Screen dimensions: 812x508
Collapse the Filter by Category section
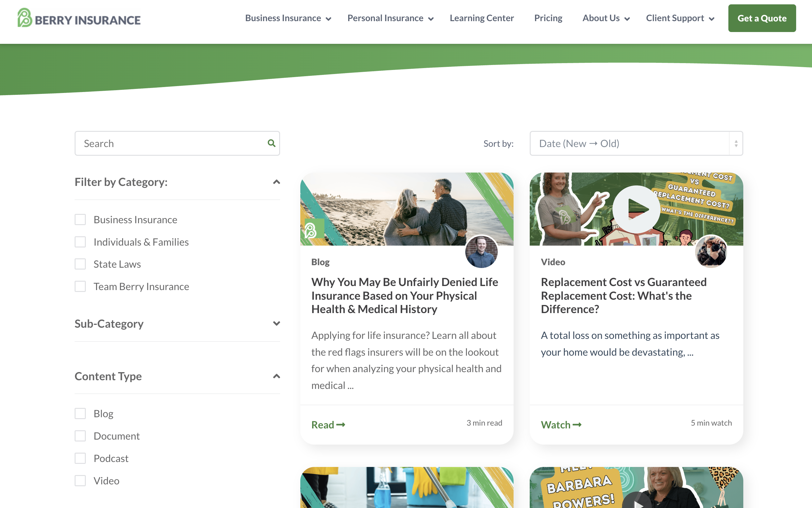point(276,182)
